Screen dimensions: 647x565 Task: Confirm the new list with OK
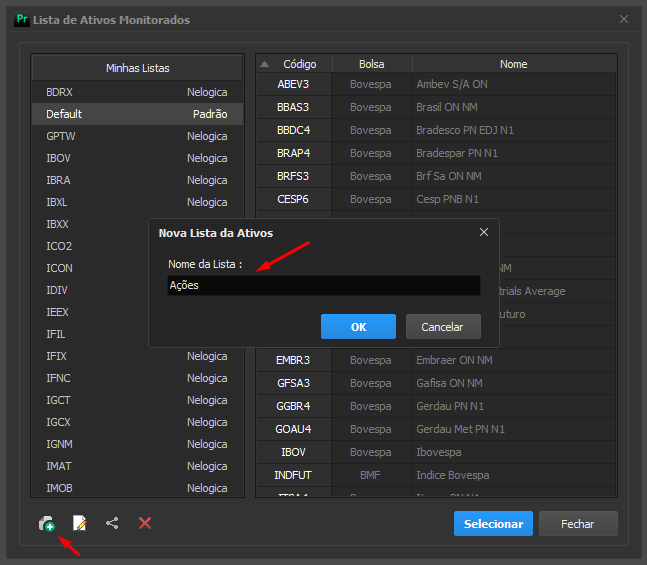(358, 326)
